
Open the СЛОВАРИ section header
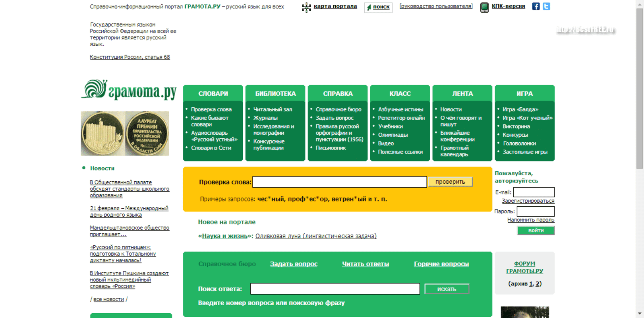pos(213,94)
